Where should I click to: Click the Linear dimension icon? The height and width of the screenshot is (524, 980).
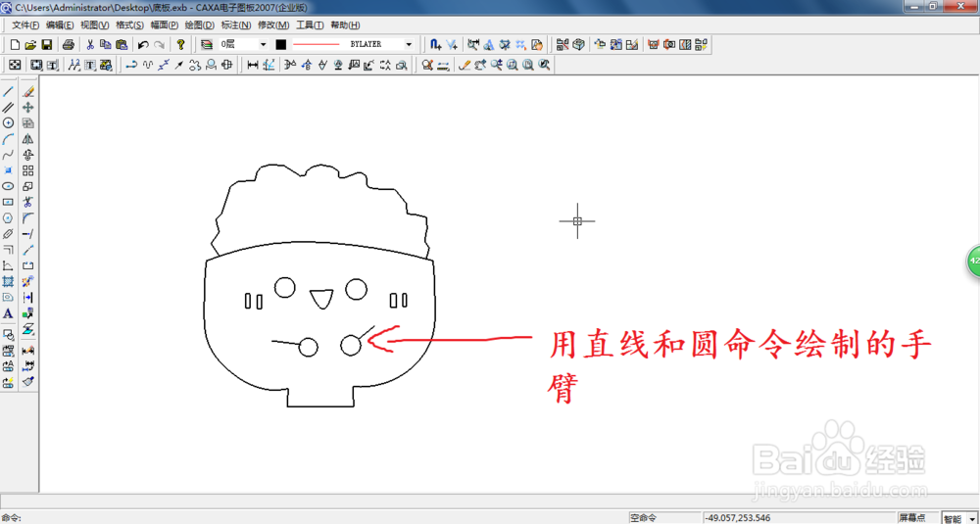pos(253,65)
